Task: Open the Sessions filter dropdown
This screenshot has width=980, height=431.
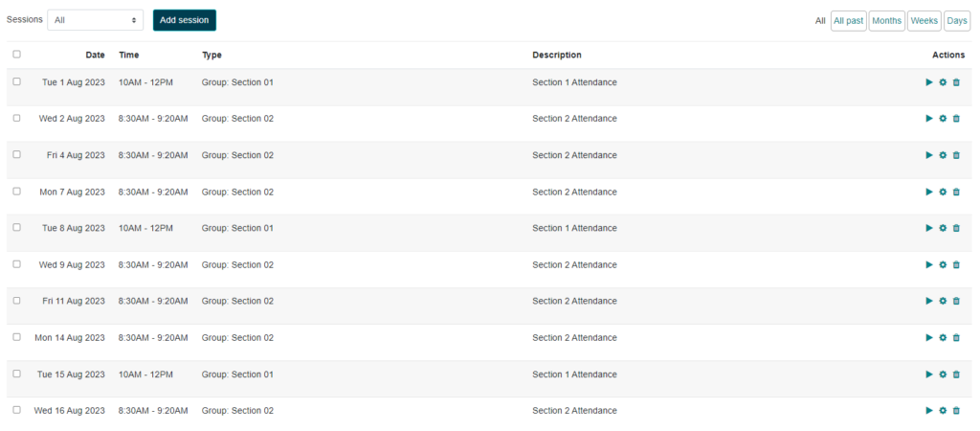Action: [95, 20]
